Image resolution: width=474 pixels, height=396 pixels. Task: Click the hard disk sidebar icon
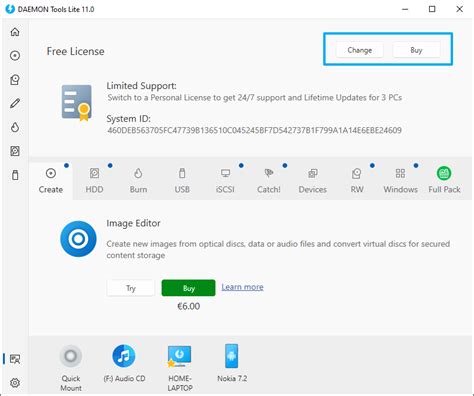15,151
